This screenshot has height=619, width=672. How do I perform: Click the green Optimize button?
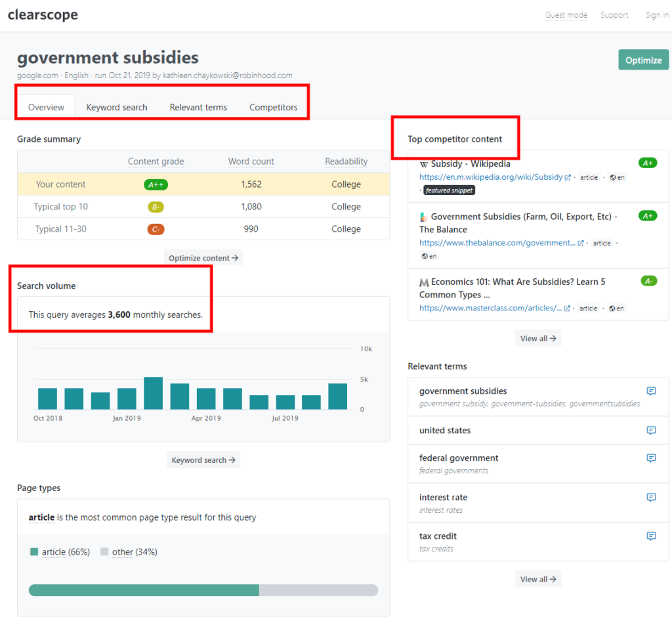643,60
